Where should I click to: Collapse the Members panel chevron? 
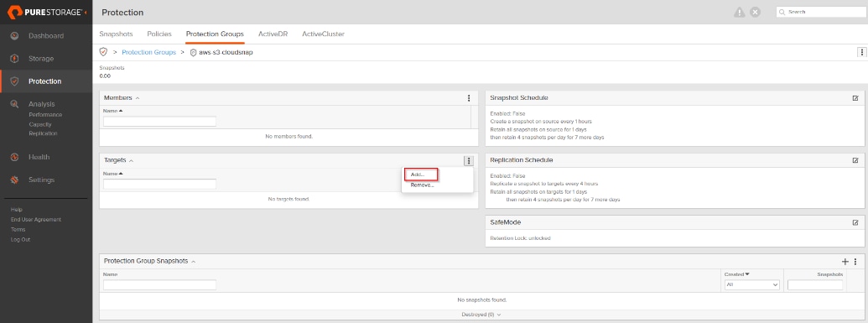[138, 98]
